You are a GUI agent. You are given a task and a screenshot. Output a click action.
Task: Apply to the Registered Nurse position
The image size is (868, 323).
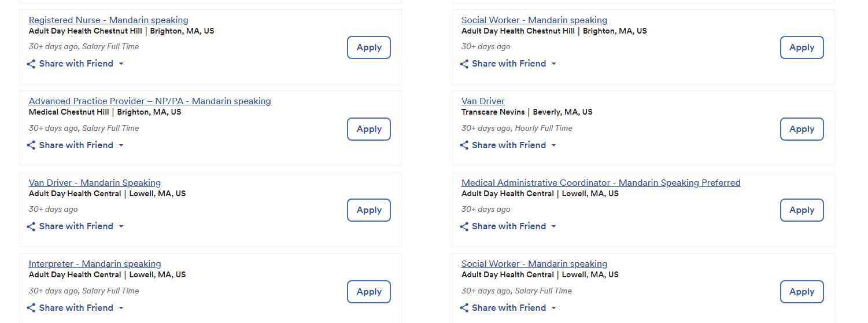point(369,47)
